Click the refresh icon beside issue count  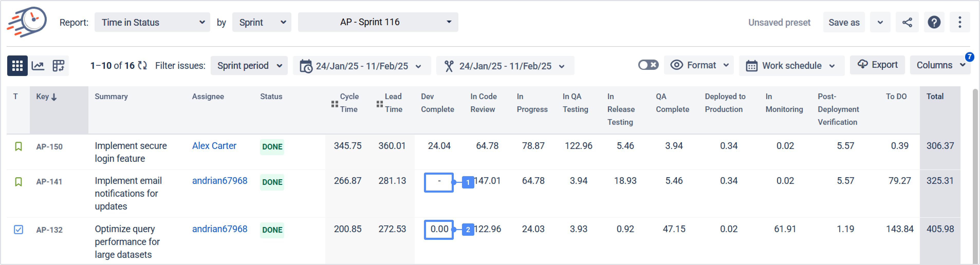(x=142, y=66)
